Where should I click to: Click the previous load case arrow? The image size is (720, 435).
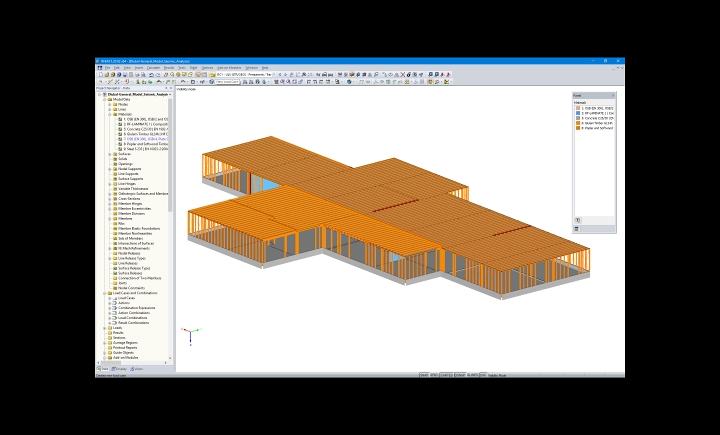(x=280, y=74)
